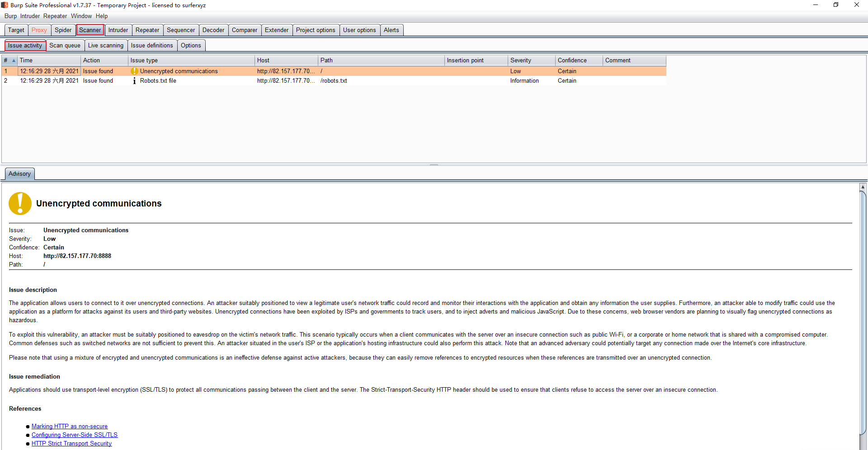Switch to the Live scanning sub-tab
868x450 pixels.
click(106, 46)
